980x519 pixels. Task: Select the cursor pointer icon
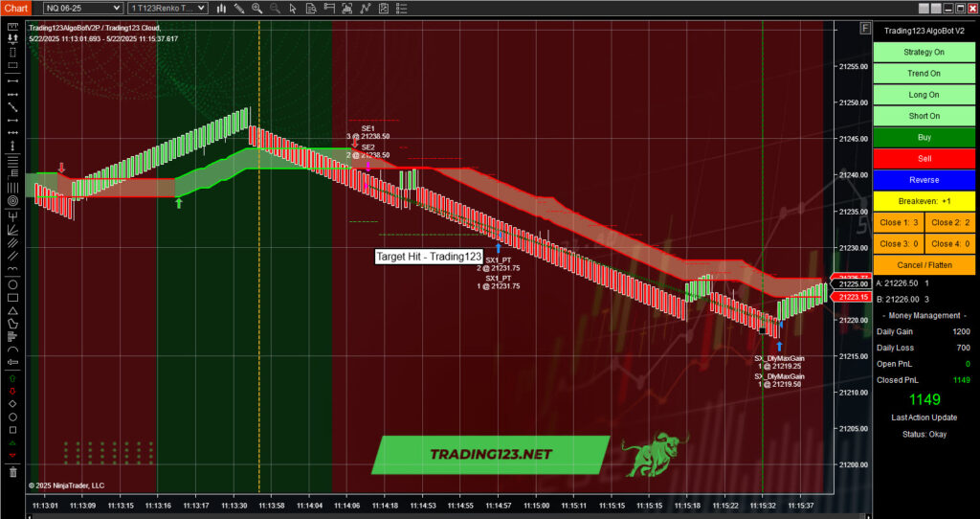coord(293,8)
